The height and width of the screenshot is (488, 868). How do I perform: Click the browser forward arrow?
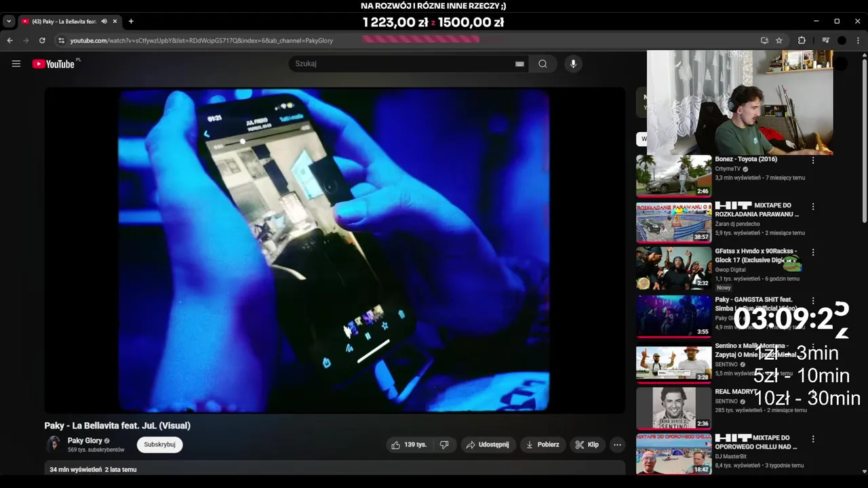pos(26,41)
